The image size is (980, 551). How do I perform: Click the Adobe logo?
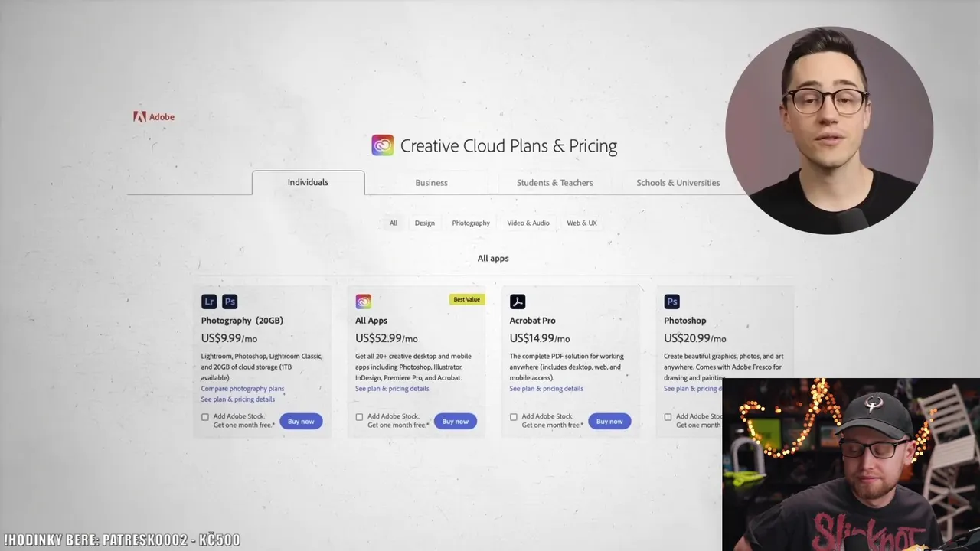tap(154, 116)
